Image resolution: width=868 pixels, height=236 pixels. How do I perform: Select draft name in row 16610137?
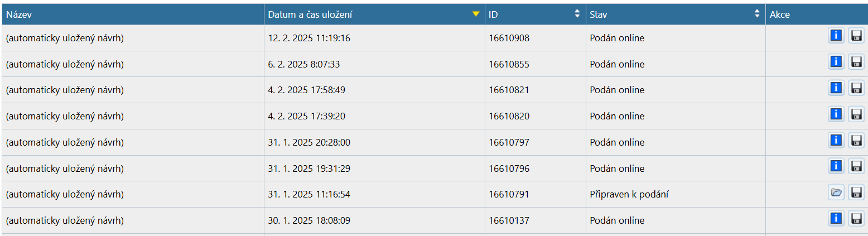click(x=65, y=220)
